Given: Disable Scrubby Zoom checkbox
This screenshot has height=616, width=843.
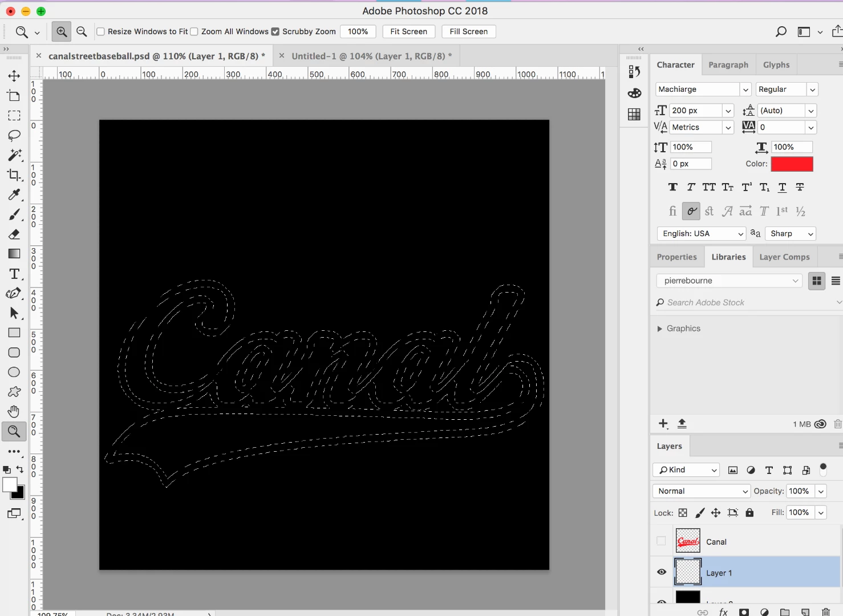Looking at the screenshot, I should [275, 32].
